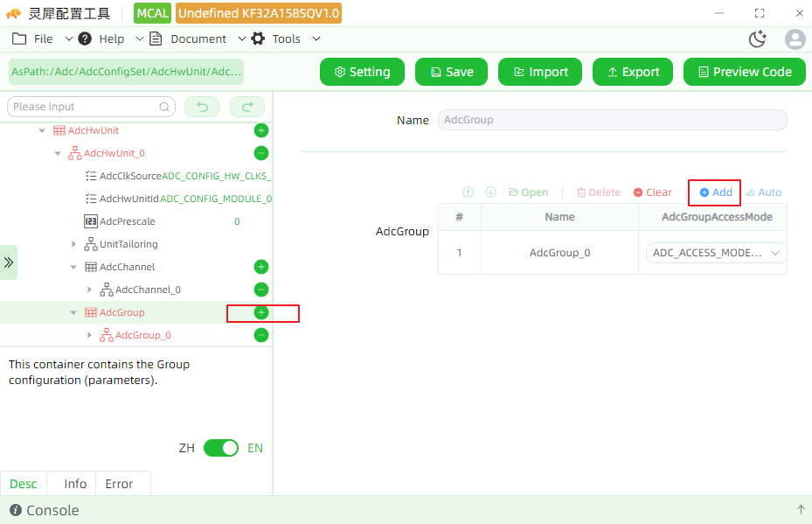Viewport: 812px width, 524px height.
Task: Open the user profile avatar icon
Action: coord(795,39)
